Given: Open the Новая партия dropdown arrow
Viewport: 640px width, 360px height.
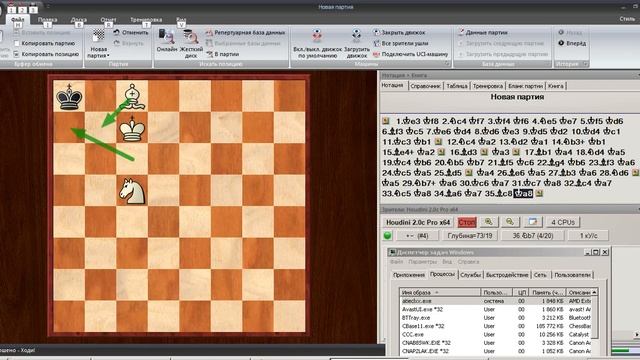Looking at the screenshot, I should point(108,56).
